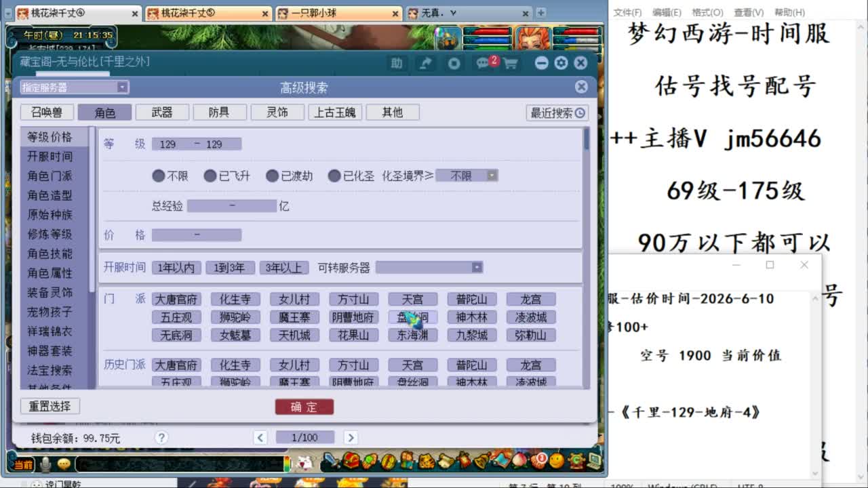This screenshot has height=488, width=868.
Task: Click the round record icon in 藏宝阁 header
Action: coord(454,63)
